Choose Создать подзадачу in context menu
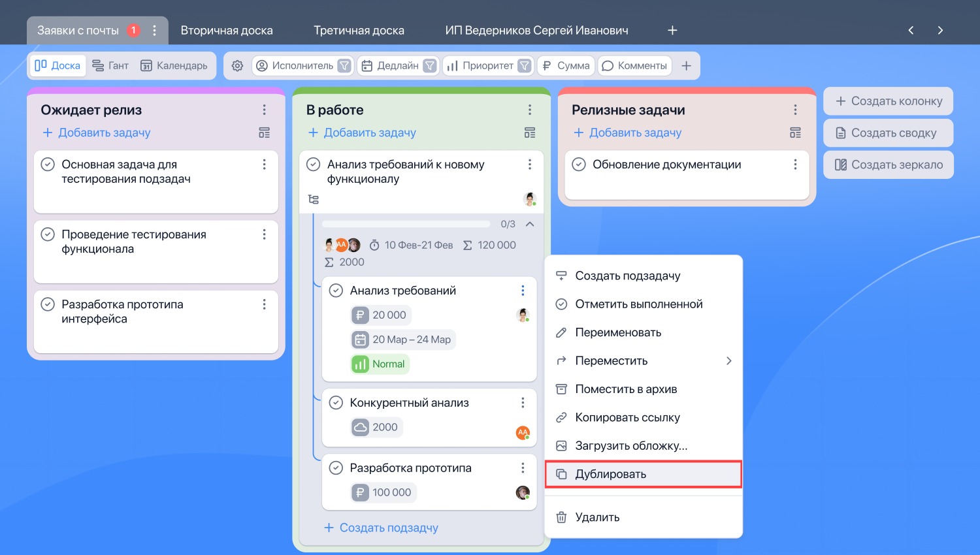Screen dimensions: 980x555 pyautogui.click(x=644, y=276)
